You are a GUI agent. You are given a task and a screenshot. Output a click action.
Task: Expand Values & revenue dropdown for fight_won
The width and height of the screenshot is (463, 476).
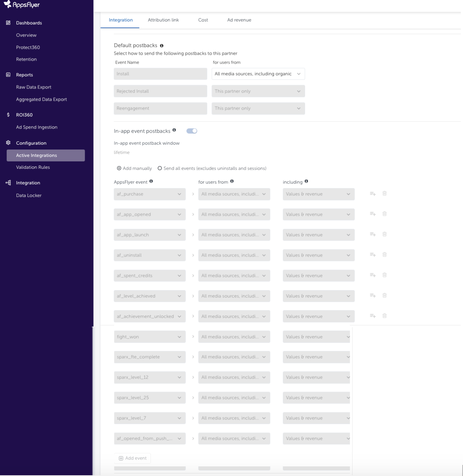coord(316,337)
